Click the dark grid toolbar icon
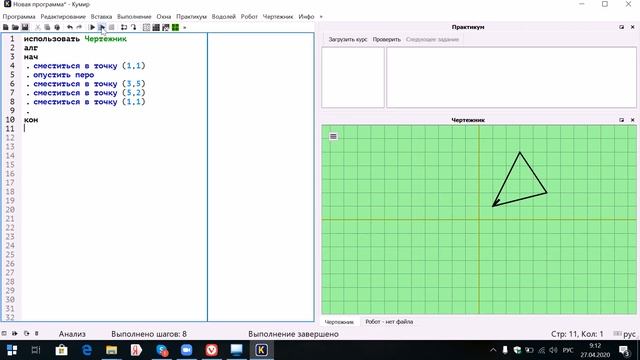This screenshot has height=360, width=640. coord(156,27)
